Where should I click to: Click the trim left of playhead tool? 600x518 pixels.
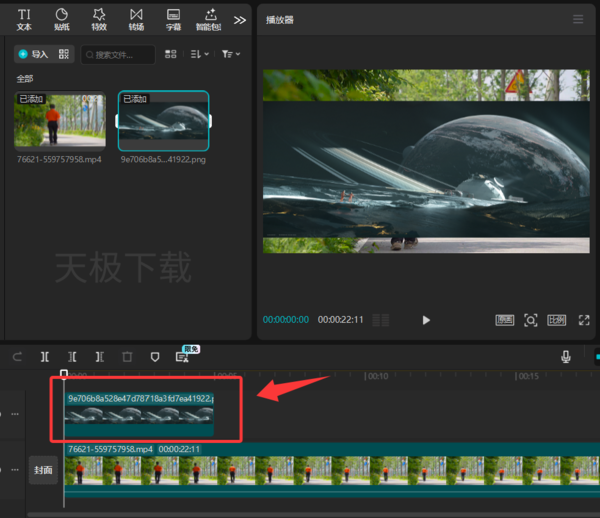(72, 357)
